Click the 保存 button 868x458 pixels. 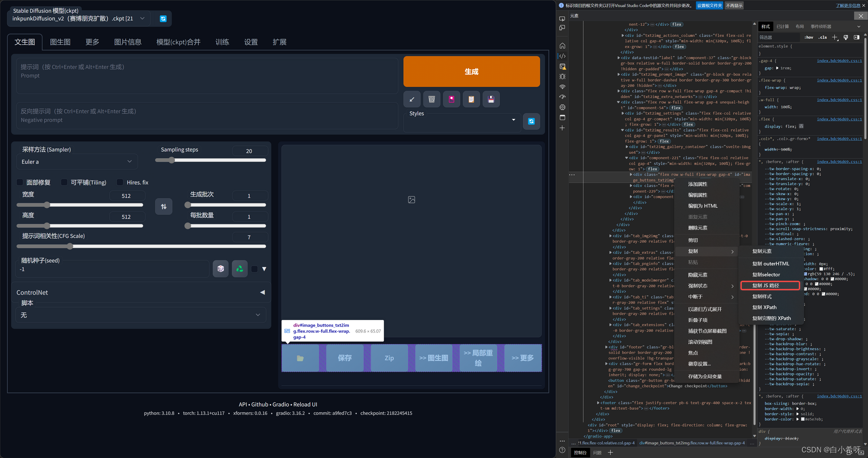[345, 358]
